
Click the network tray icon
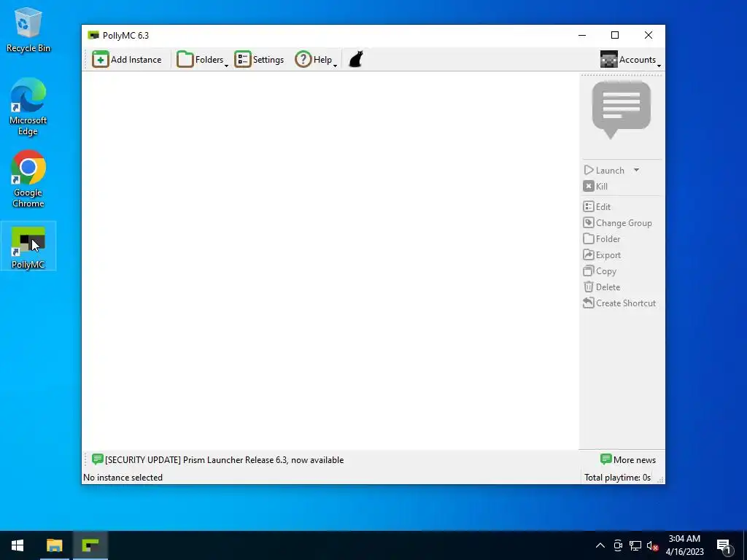pyautogui.click(x=635, y=545)
